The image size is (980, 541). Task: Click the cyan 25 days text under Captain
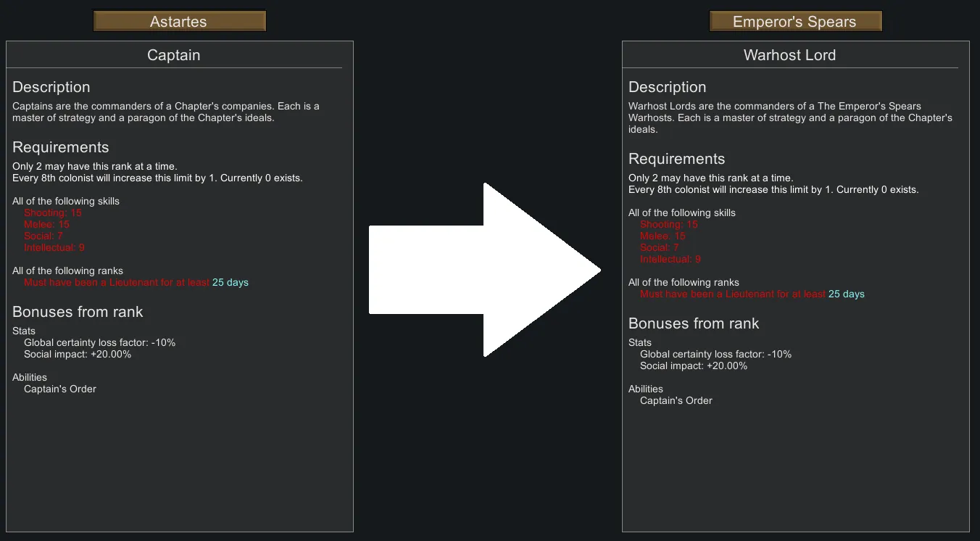coord(230,282)
